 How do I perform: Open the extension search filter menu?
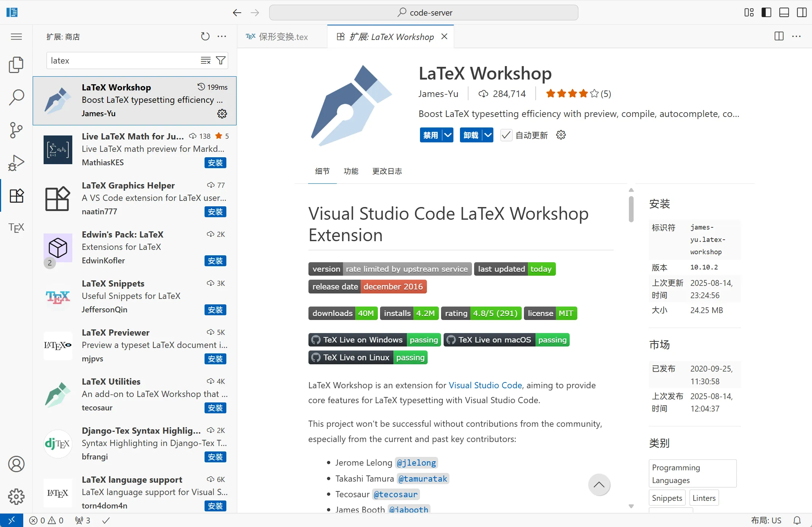coord(221,61)
